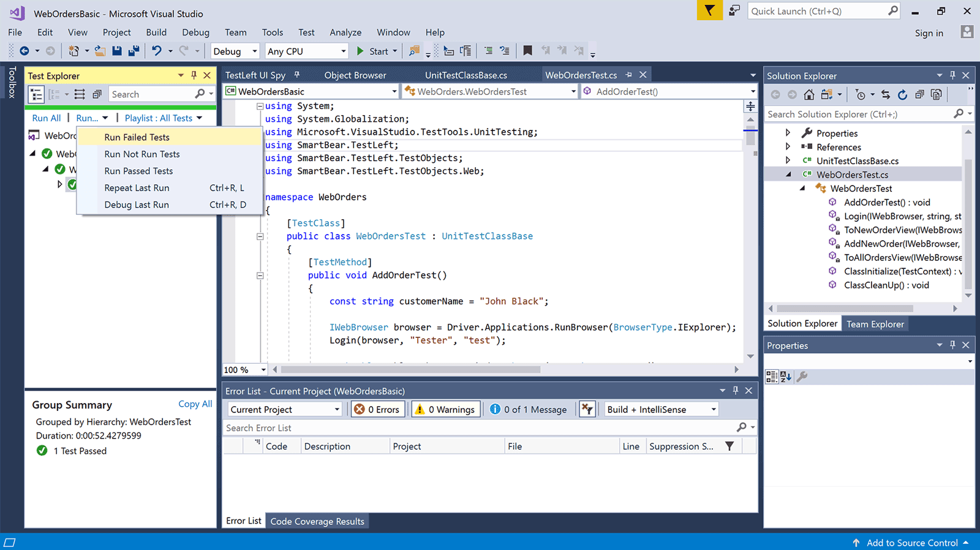Switch to the Code Coverage Results tab
The width and height of the screenshot is (980, 550).
click(317, 521)
